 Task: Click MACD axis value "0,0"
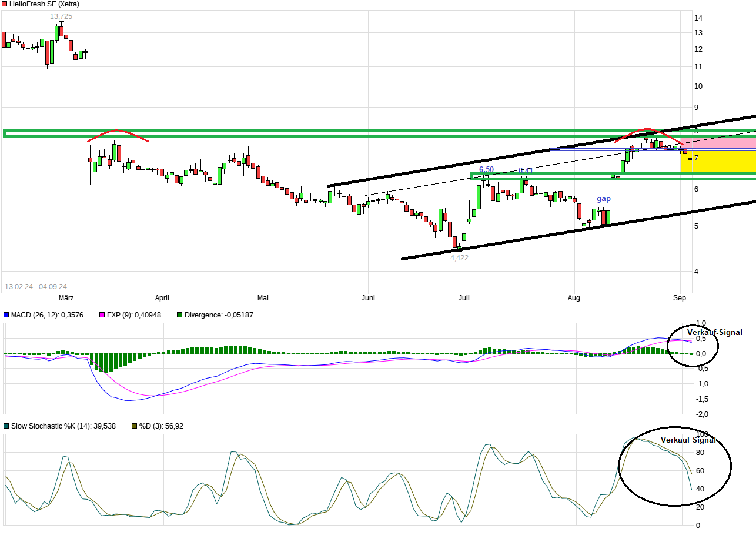point(701,353)
